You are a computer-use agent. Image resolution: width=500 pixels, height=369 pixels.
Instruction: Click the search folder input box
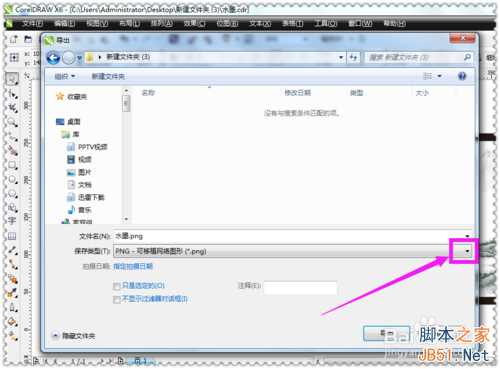click(413, 57)
